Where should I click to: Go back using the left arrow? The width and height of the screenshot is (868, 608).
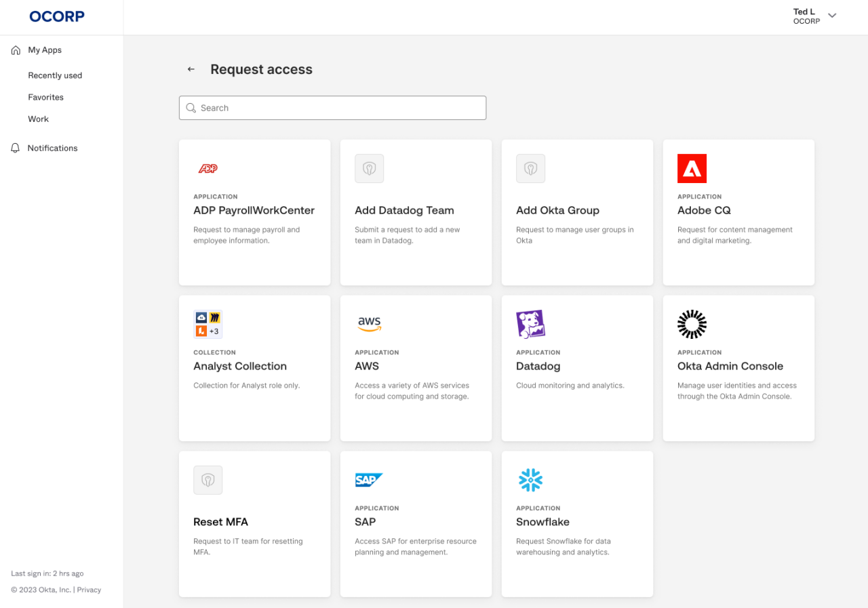(191, 69)
